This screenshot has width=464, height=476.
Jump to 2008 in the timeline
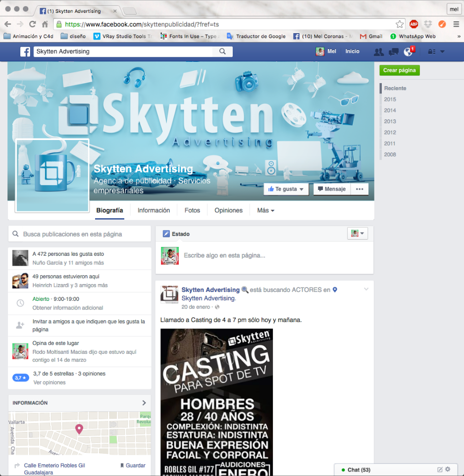point(390,154)
